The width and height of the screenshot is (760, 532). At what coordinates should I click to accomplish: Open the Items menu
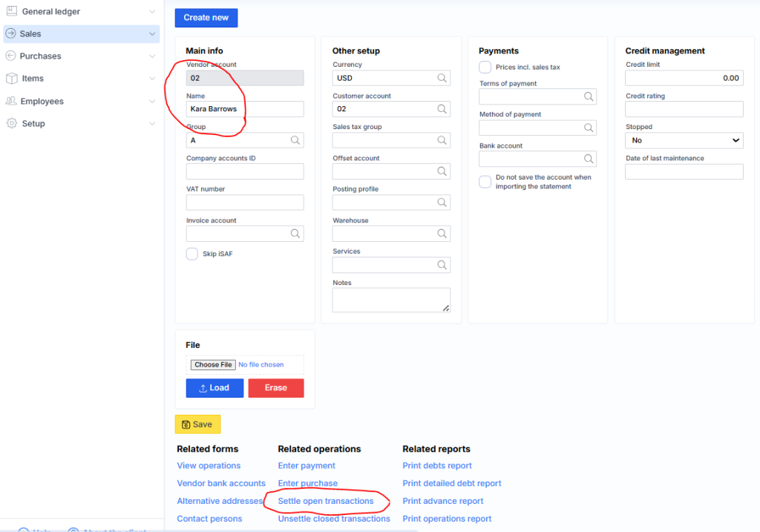pyautogui.click(x=33, y=79)
